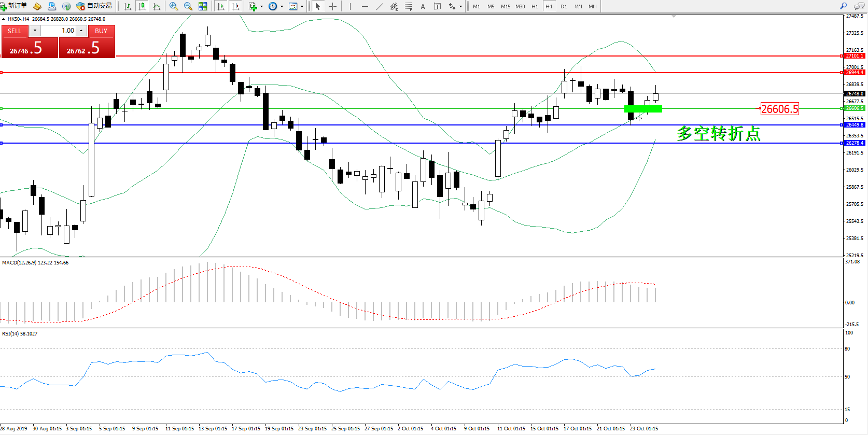Enable the crosshair cursor mode
The width and height of the screenshot is (868, 435).
(332, 6)
